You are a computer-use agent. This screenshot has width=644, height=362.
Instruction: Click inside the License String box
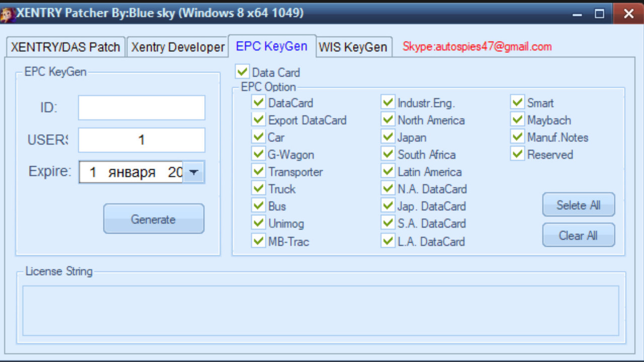[321, 311]
